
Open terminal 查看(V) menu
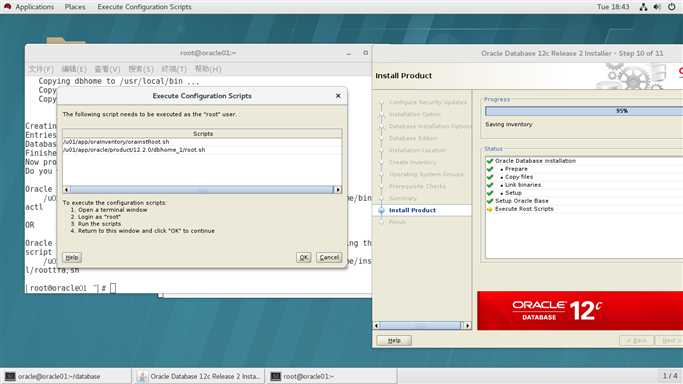tap(107, 69)
